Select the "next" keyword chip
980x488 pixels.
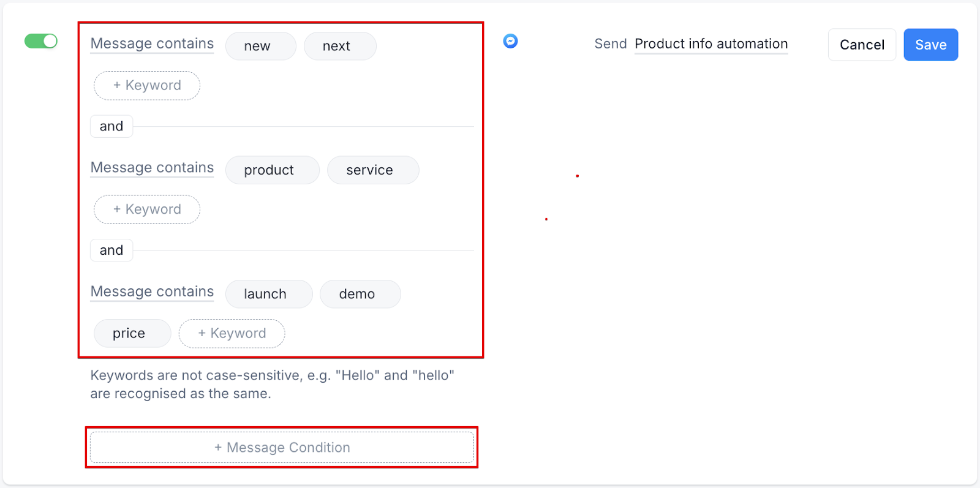tap(340, 45)
